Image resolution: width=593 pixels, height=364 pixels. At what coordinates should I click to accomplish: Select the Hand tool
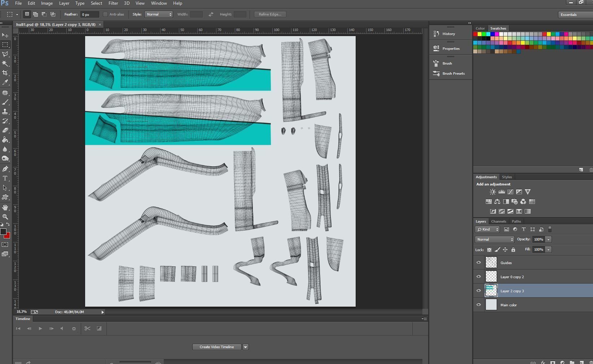5,207
